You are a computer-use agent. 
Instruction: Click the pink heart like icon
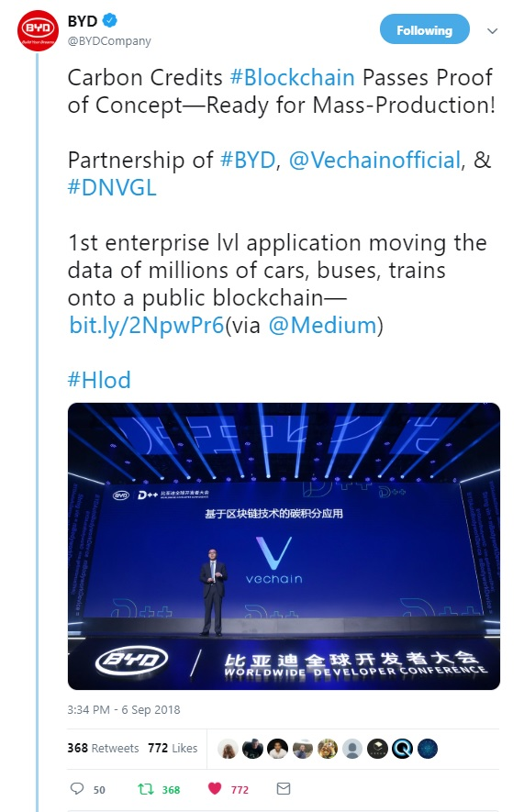(x=215, y=788)
